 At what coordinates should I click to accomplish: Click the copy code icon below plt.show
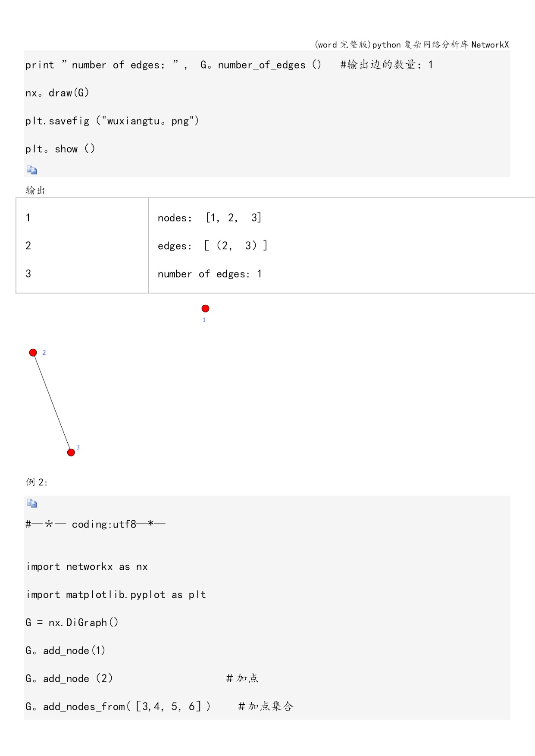[x=32, y=170]
